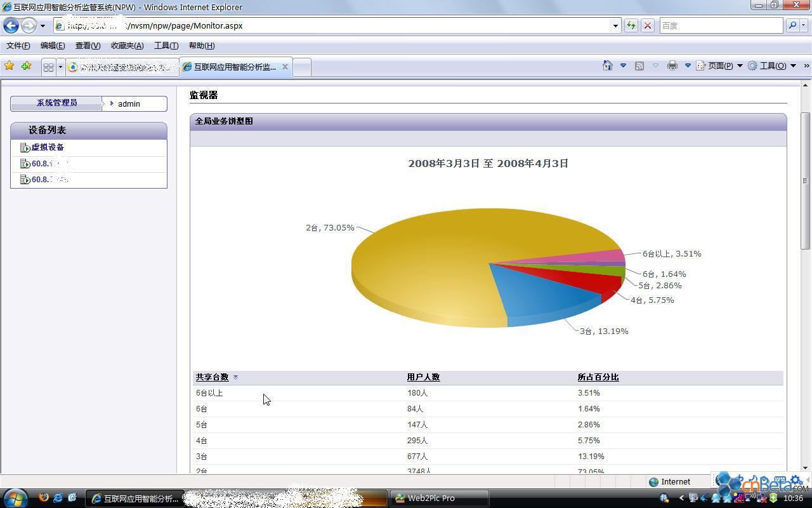Click the Add to Favorites icon
Viewport: 812px width, 508px height.
click(26, 66)
